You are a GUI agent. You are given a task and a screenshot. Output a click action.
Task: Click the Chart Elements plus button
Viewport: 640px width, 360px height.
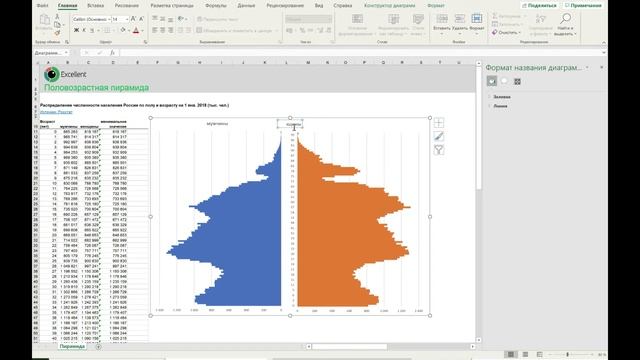439,123
